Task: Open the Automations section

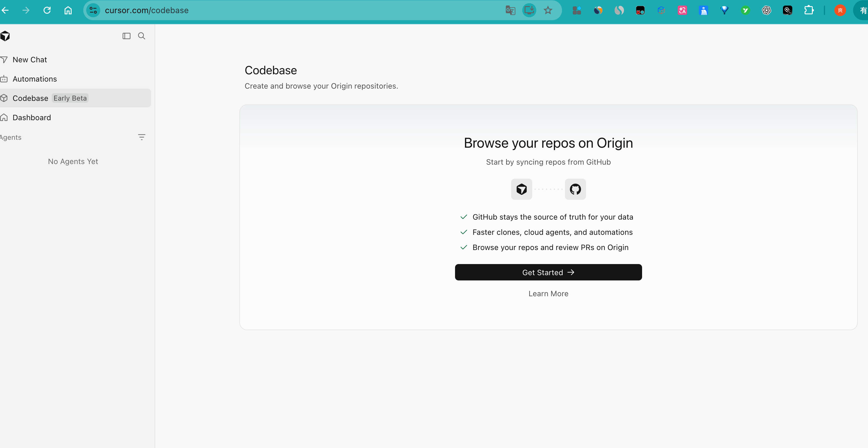Action: pyautogui.click(x=35, y=79)
